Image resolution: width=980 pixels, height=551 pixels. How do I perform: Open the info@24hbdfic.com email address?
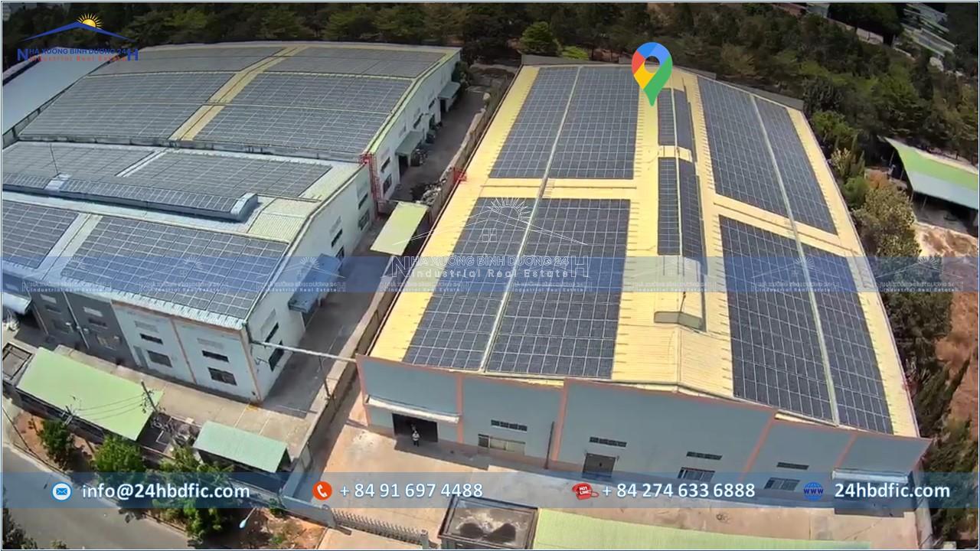[165, 491]
